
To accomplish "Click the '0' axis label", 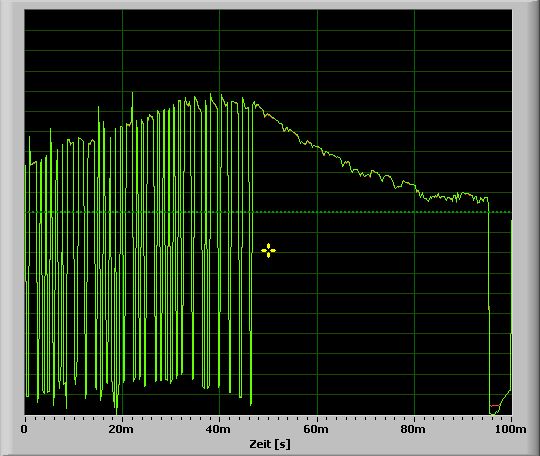I will click(x=24, y=429).
